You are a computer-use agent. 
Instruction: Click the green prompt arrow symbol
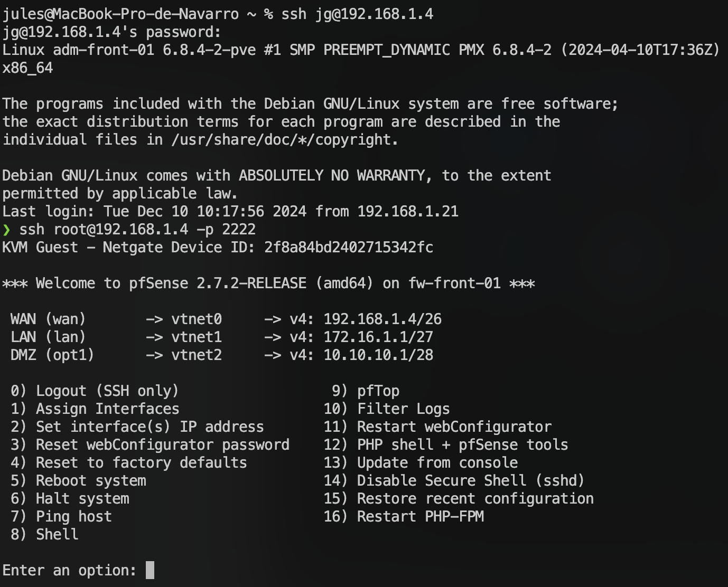click(6, 230)
